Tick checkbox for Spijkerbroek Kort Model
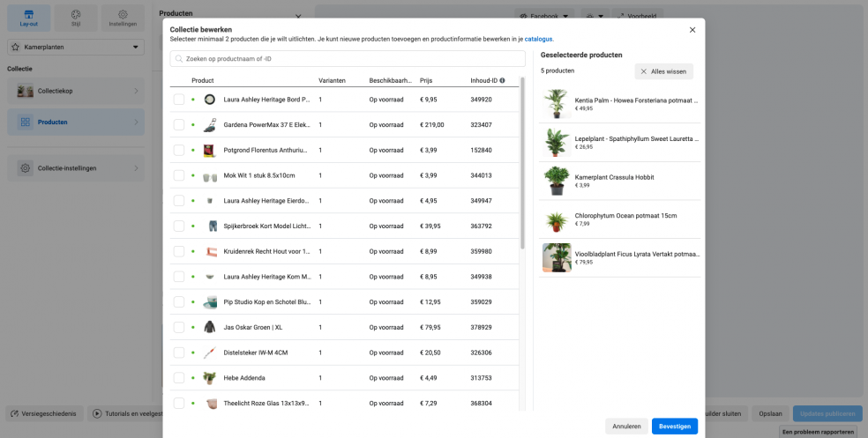 click(179, 226)
